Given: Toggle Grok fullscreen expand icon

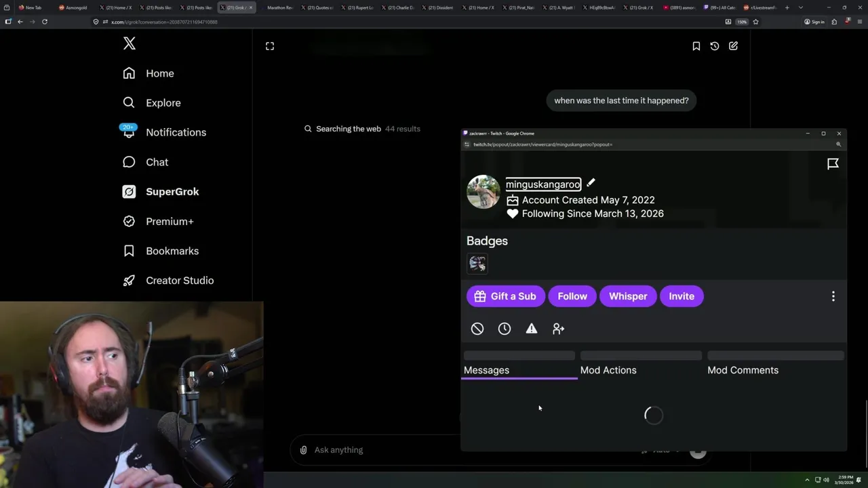Looking at the screenshot, I should tap(270, 46).
